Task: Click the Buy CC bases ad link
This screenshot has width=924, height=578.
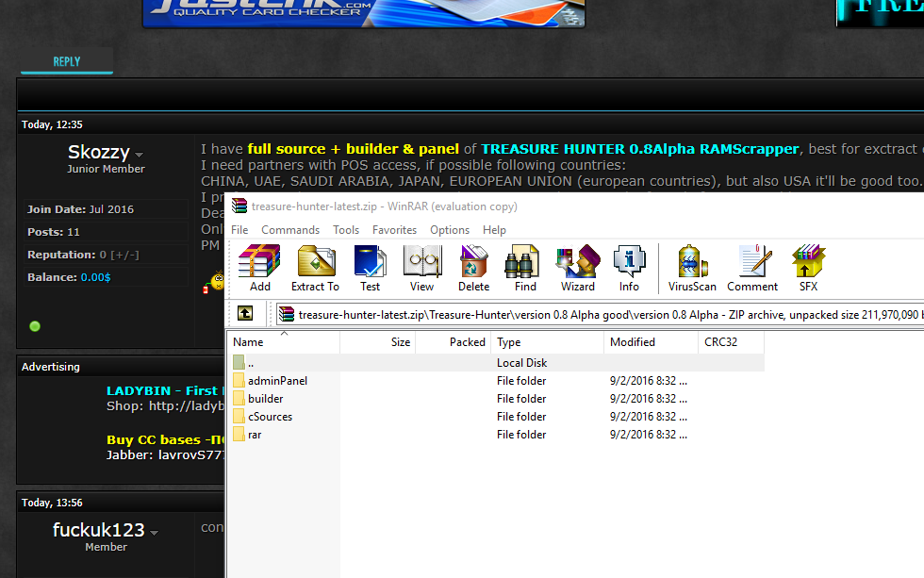Action: click(x=165, y=439)
